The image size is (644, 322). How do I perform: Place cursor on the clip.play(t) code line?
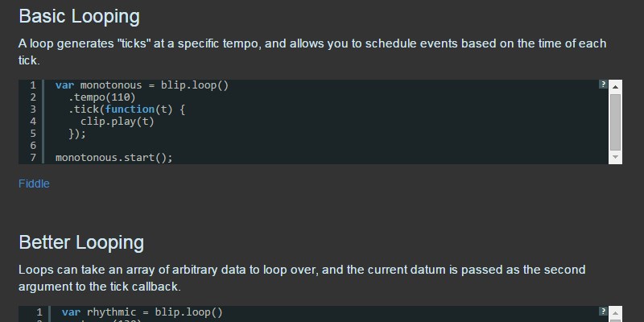117,122
